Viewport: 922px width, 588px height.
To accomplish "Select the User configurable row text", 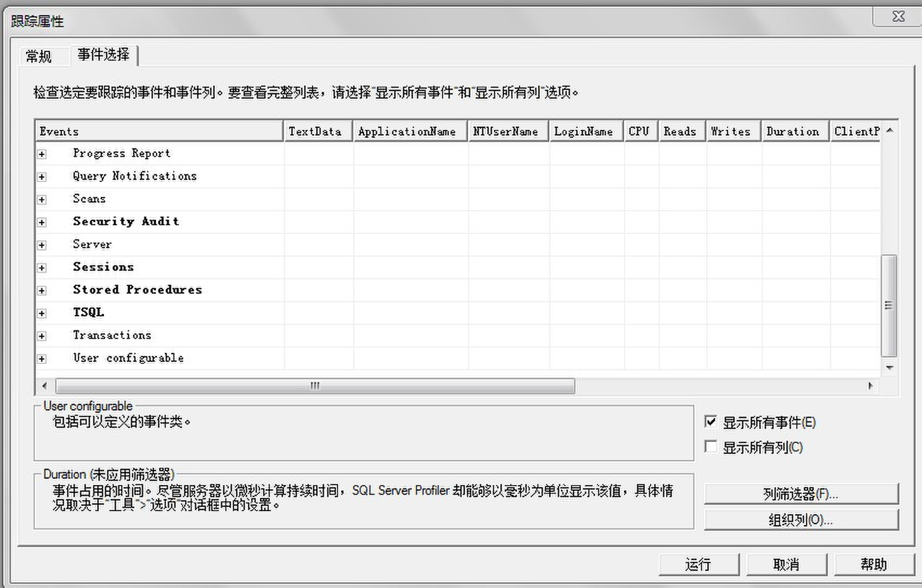I will (128, 358).
